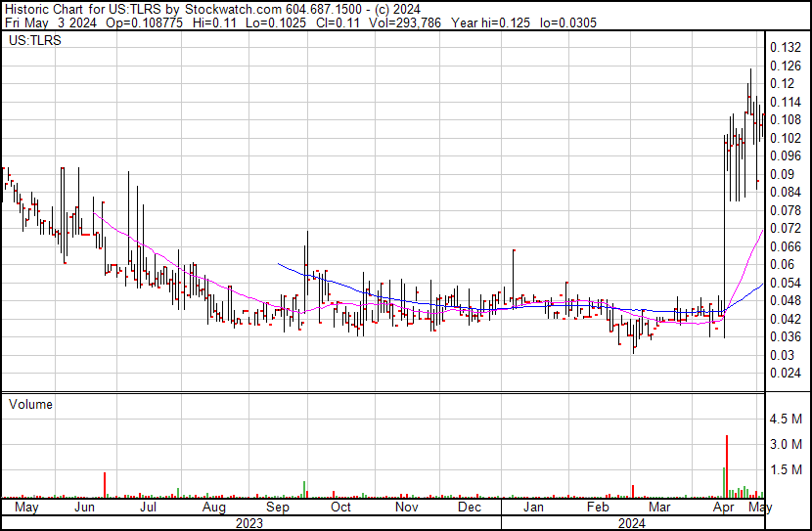Screen dimensions: 812x531
Task: Select the Oct month marker on time axis
Action: [340, 508]
